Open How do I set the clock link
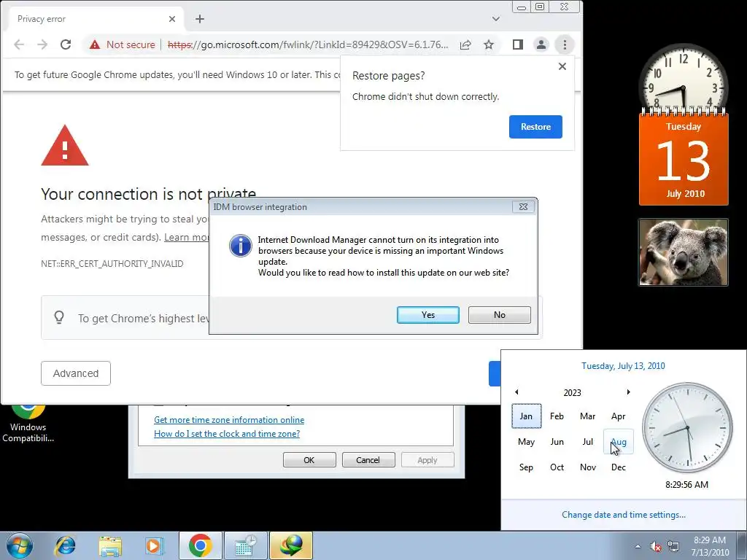747x560 pixels. click(x=227, y=434)
